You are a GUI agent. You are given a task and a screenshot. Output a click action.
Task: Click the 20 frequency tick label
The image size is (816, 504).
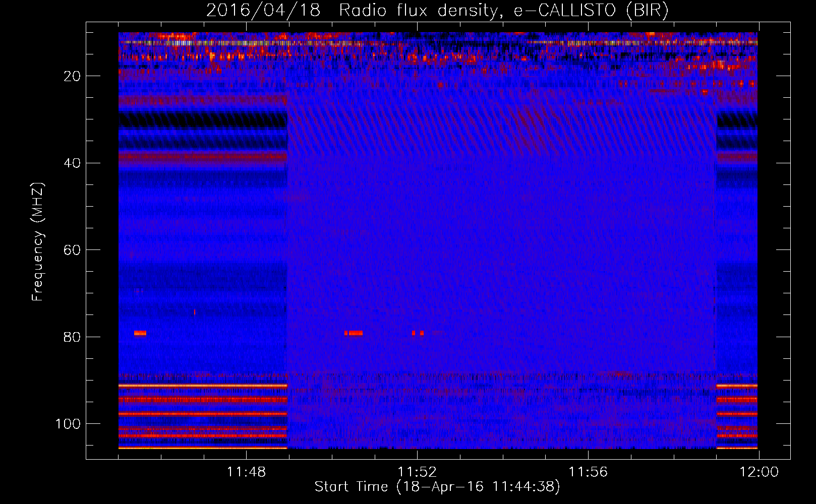pyautogui.click(x=73, y=76)
